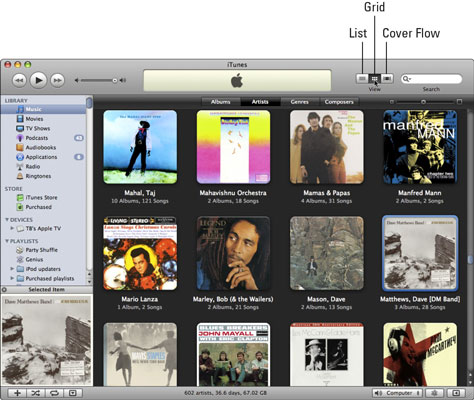
Task: Switch to List view
Action: [x=362, y=79]
